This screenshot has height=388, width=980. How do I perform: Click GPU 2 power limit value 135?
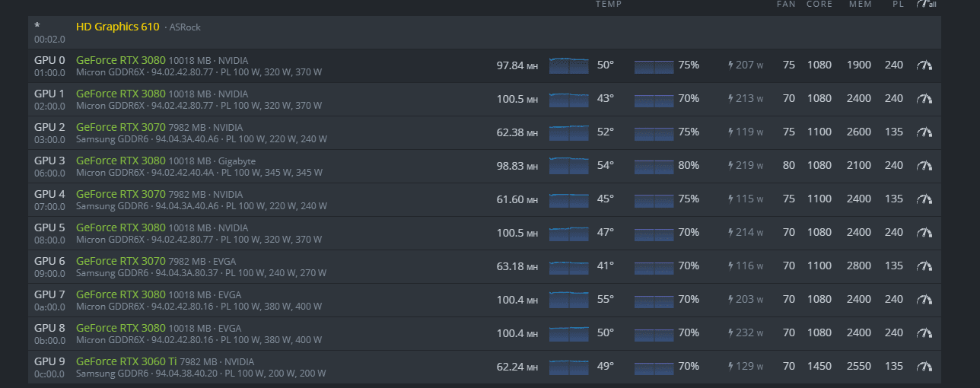894,132
